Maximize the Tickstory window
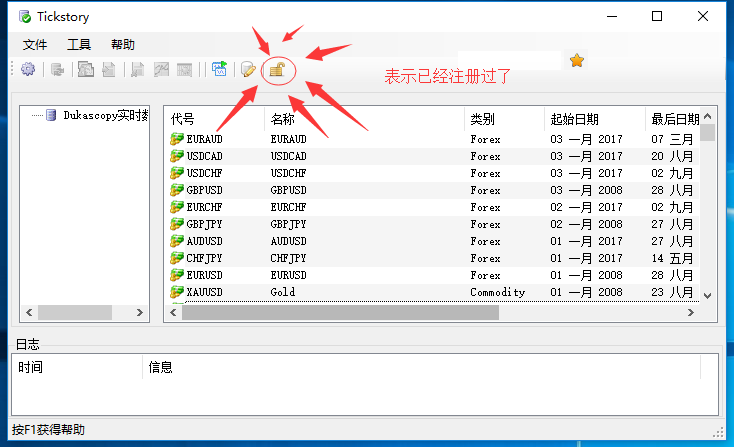 [x=657, y=16]
